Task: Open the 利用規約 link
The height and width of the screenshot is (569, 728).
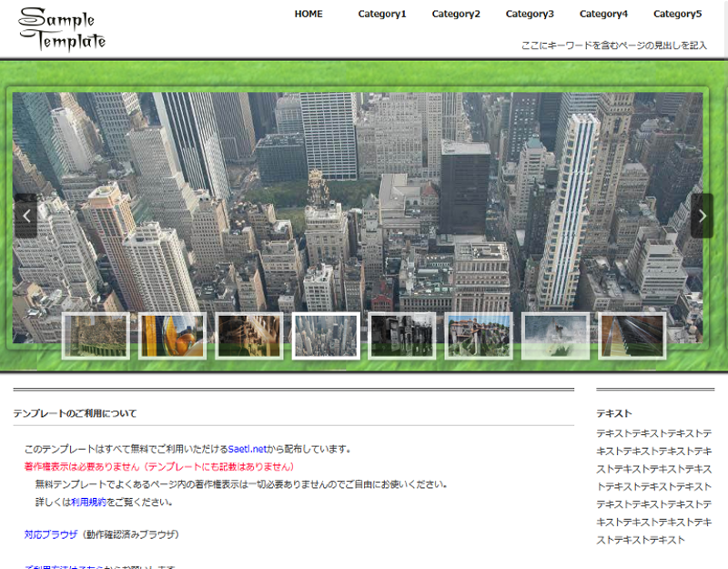Action: point(88,502)
